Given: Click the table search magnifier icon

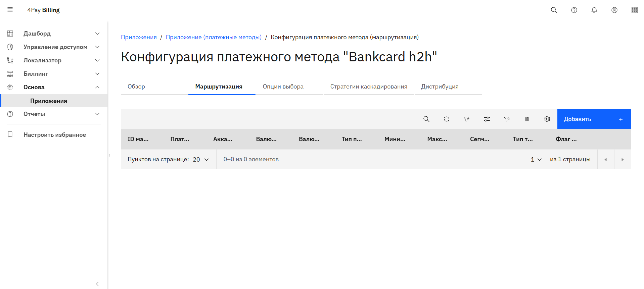Looking at the screenshot, I should click(426, 119).
